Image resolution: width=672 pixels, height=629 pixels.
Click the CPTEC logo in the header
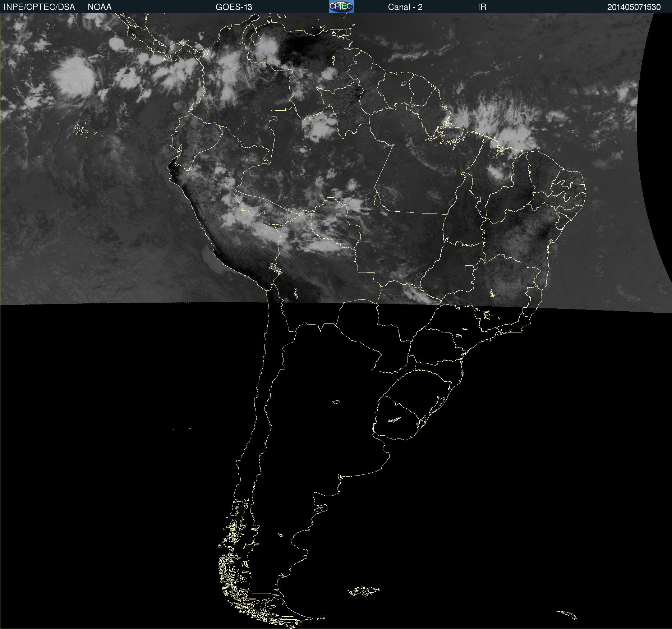point(341,6)
